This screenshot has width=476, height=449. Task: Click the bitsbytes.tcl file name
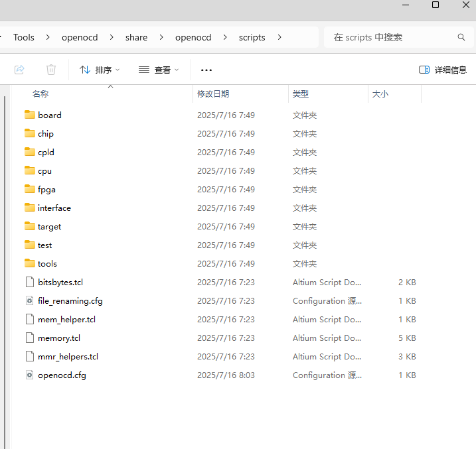(x=60, y=283)
